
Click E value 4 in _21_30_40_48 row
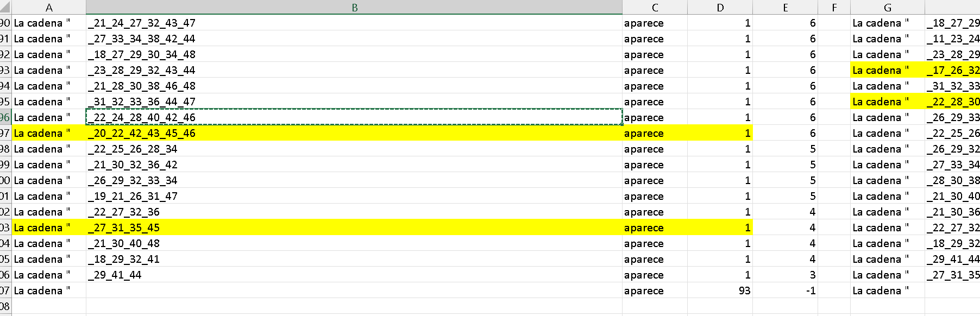pos(785,243)
